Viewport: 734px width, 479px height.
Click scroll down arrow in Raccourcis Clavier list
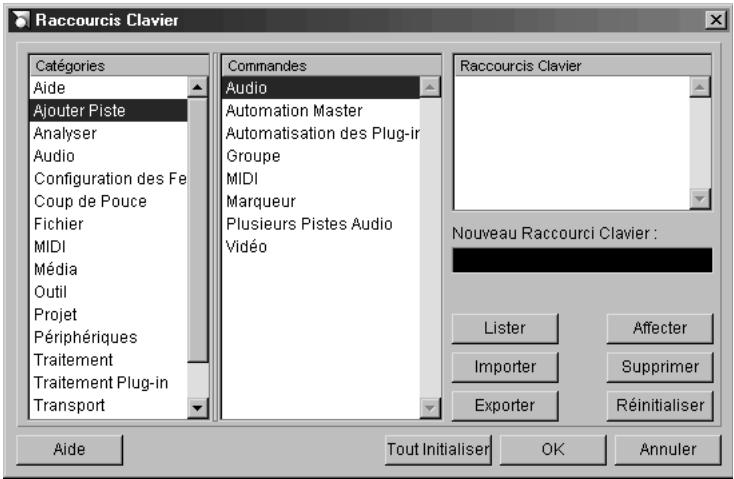click(700, 199)
